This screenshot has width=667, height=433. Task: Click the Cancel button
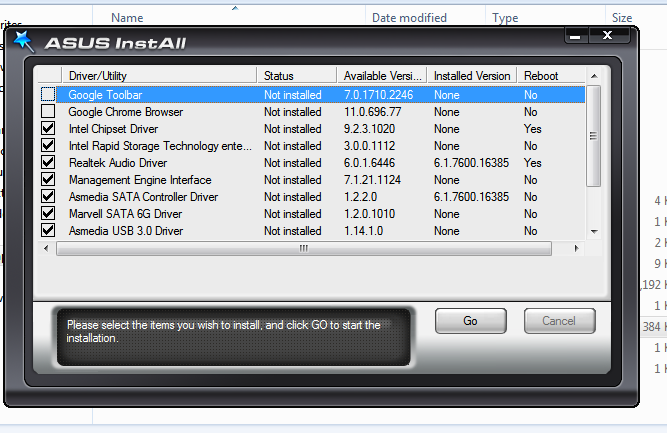click(559, 321)
